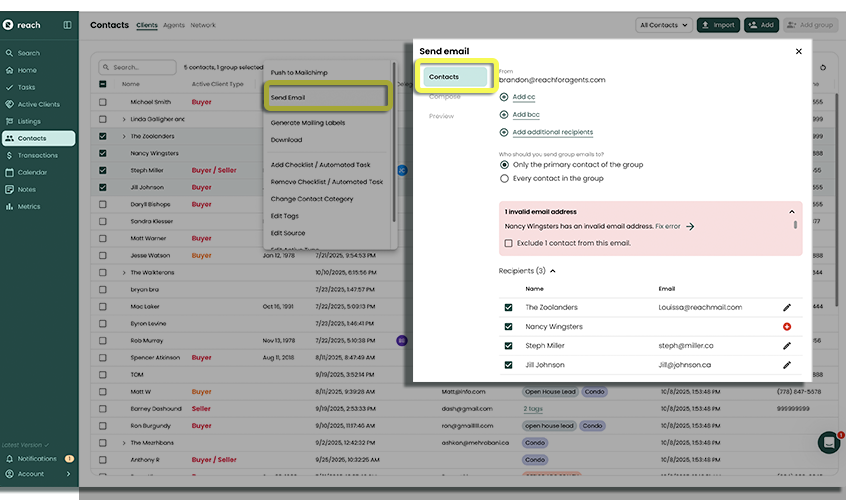
Task: Click the Import button
Action: (718, 25)
